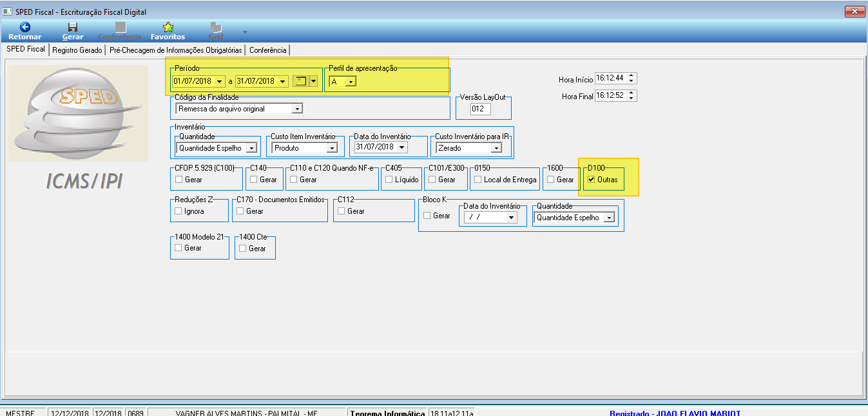Enable Reduções Z Ignora checkbox
Screen dimensions: 868x416
(x=178, y=211)
